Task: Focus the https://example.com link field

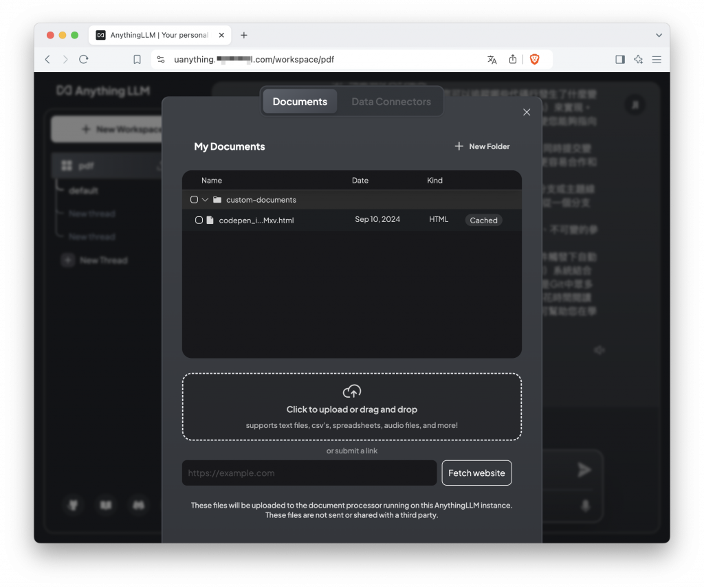Action: point(309,473)
